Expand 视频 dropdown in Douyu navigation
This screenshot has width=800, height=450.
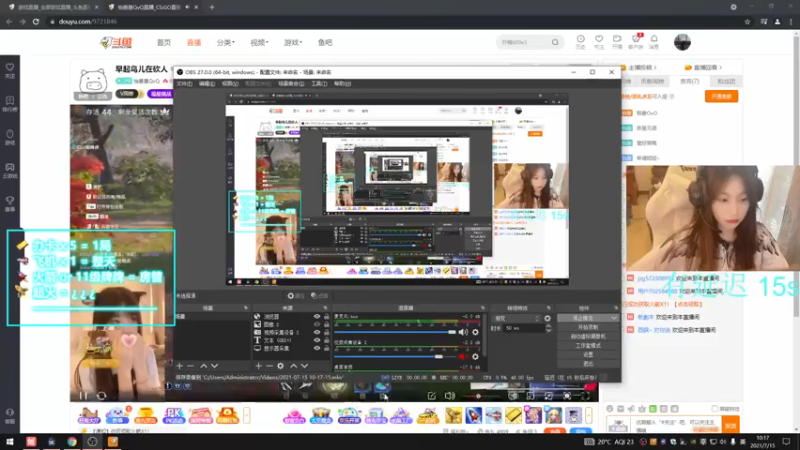259,42
